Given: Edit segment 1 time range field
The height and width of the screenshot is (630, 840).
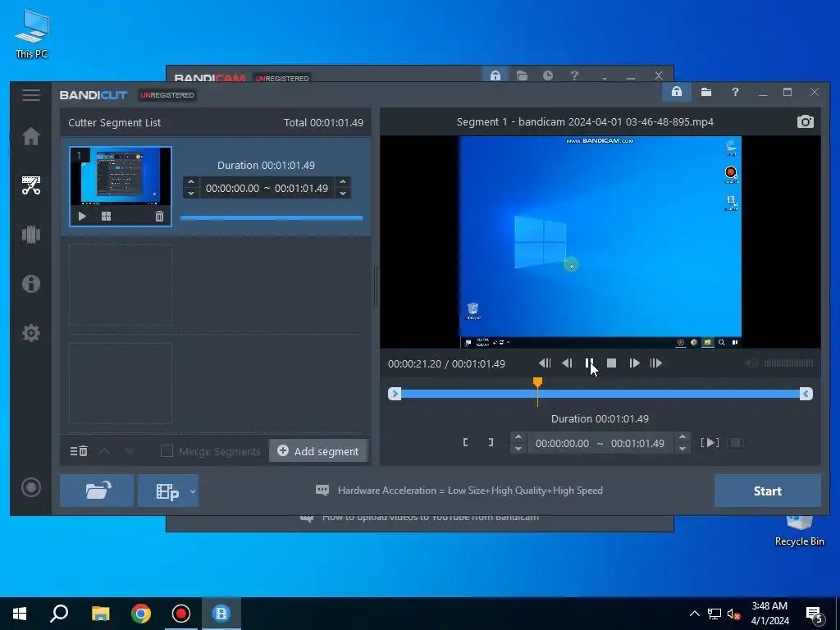Looking at the screenshot, I should tap(267, 188).
